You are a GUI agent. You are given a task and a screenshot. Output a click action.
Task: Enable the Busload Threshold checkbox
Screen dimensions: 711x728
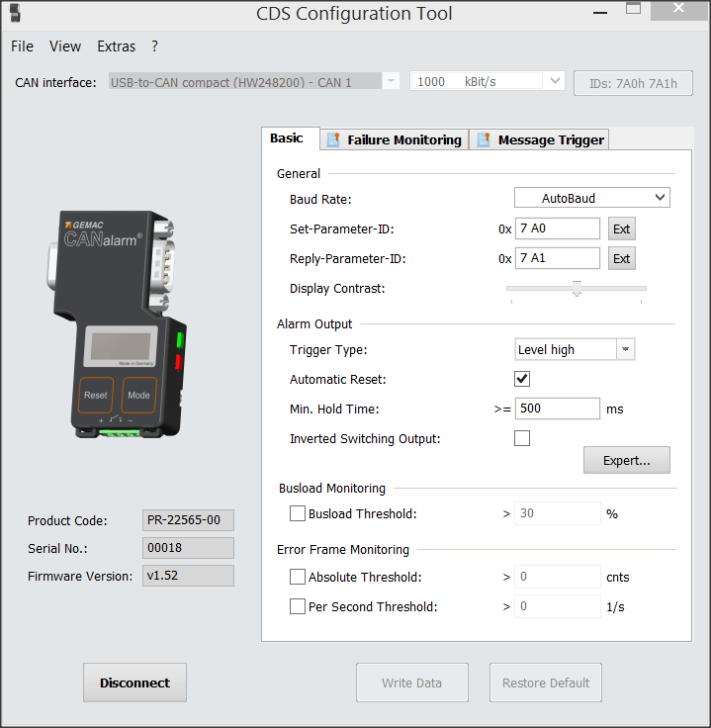[298, 513]
